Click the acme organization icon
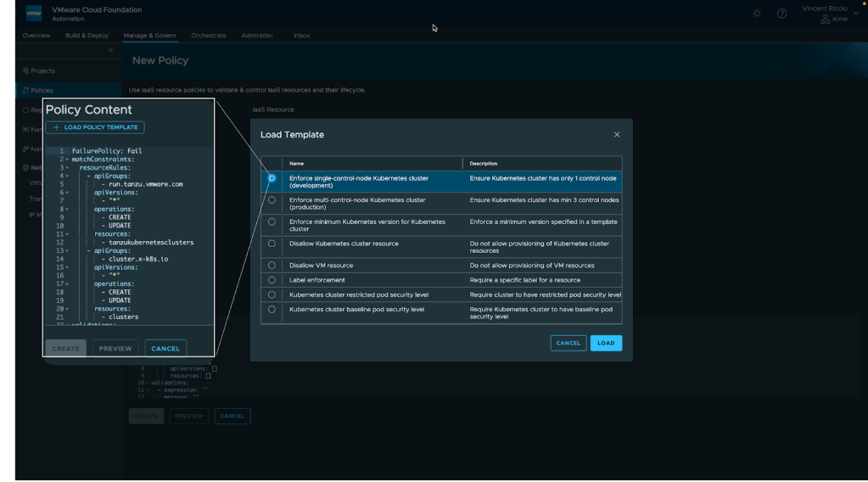868x482 pixels. coord(826,19)
